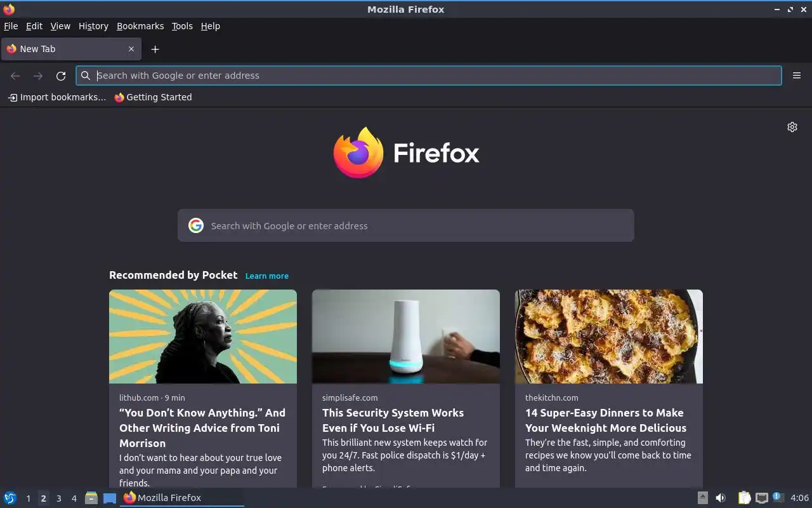Click lithub.com source label
This screenshot has width=812, height=508.
pyautogui.click(x=139, y=398)
